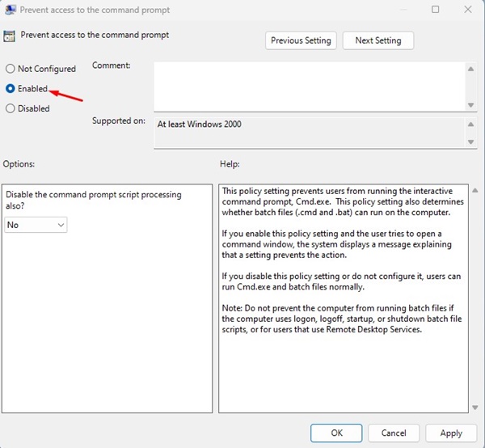Click inside the Comment text box
485x448 pixels.
tap(310, 87)
